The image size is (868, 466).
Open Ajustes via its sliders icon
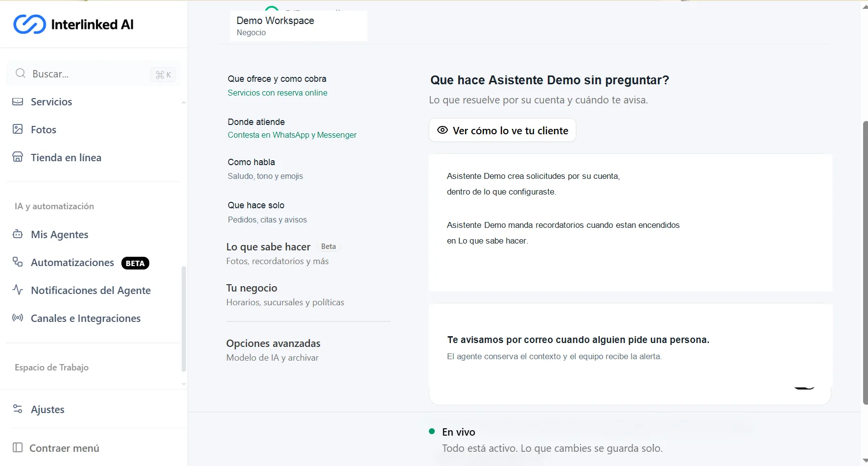tap(18, 409)
